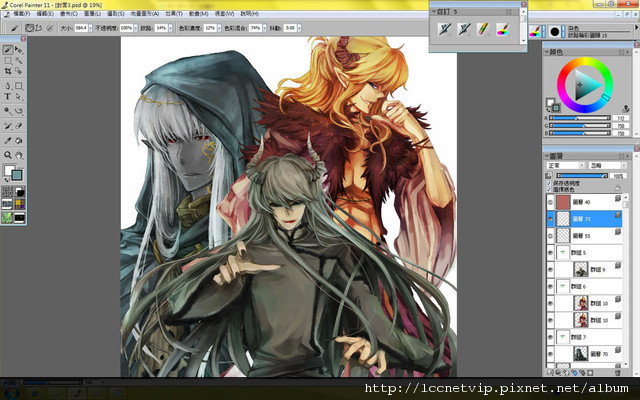Hide selected layer 73 via eye icon
The image size is (640, 400).
(550, 219)
